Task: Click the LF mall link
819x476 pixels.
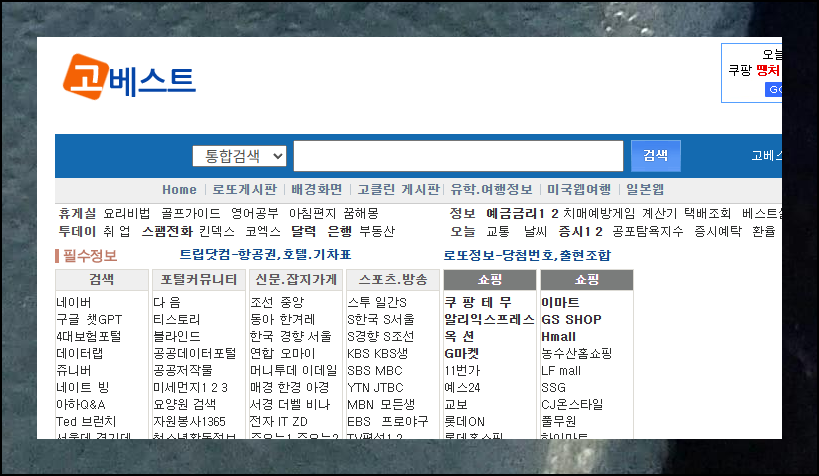Action: point(561,370)
